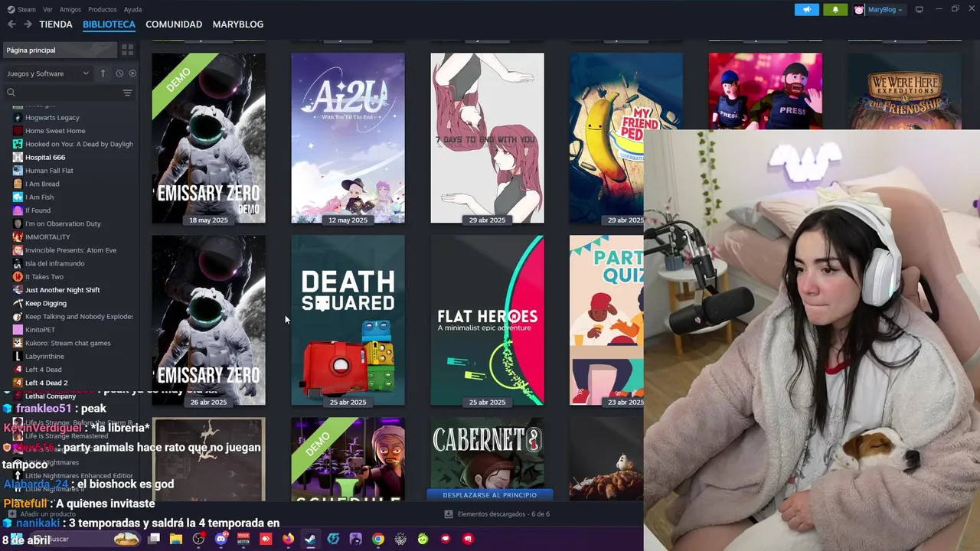Viewport: 980px width, 551px height.
Task: Open the Amigos menu
Action: click(x=70, y=9)
